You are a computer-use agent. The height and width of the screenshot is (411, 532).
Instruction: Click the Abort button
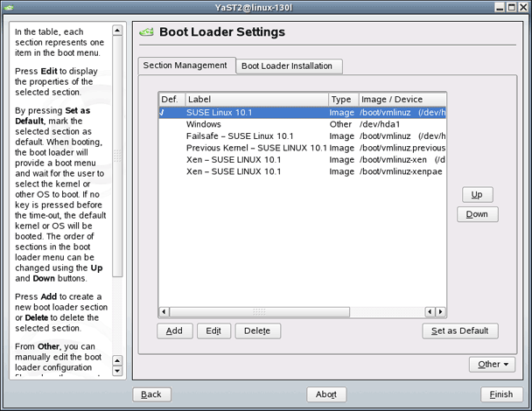326,394
